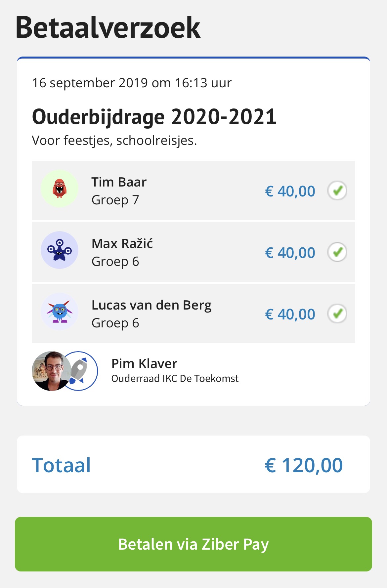
Task: Toggle Max Ražić's payment checkbox
Action: tap(337, 252)
